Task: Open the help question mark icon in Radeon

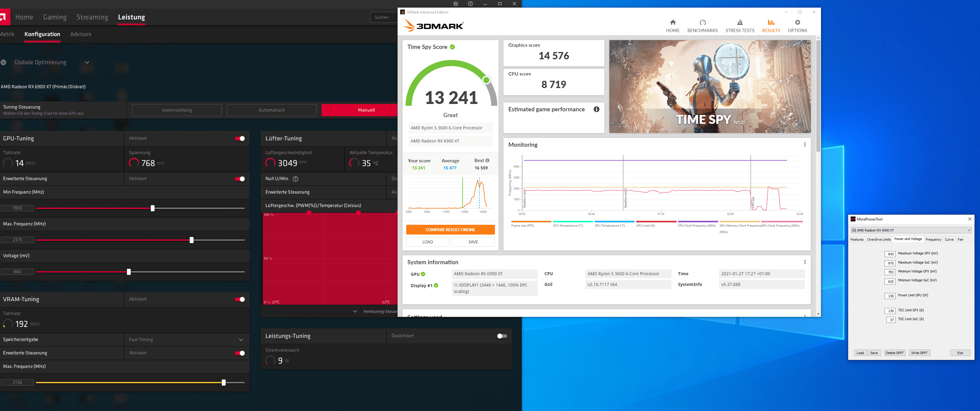Action: [x=470, y=4]
